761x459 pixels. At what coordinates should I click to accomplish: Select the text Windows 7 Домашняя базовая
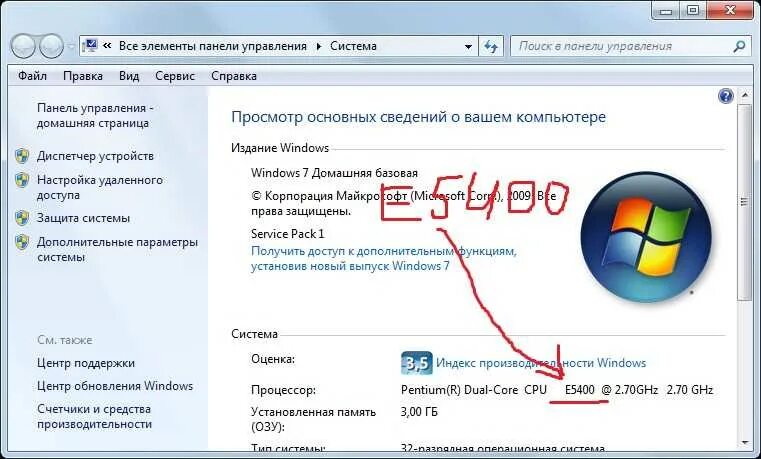coord(334,173)
